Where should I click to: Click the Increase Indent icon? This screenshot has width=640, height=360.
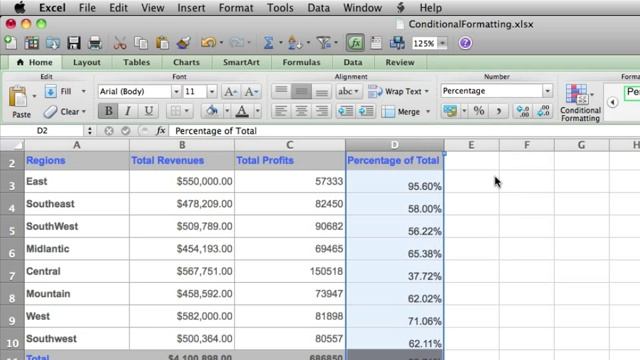[366, 111]
